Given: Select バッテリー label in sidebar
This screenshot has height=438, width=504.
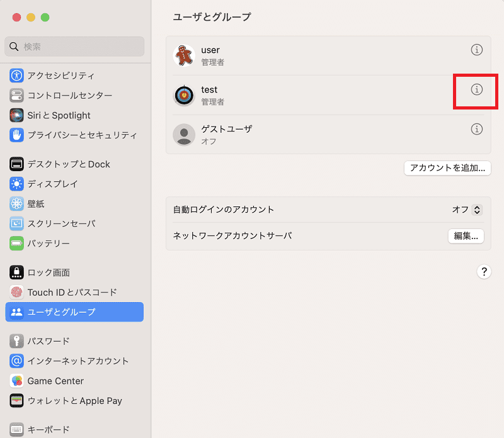Looking at the screenshot, I should (x=49, y=243).
